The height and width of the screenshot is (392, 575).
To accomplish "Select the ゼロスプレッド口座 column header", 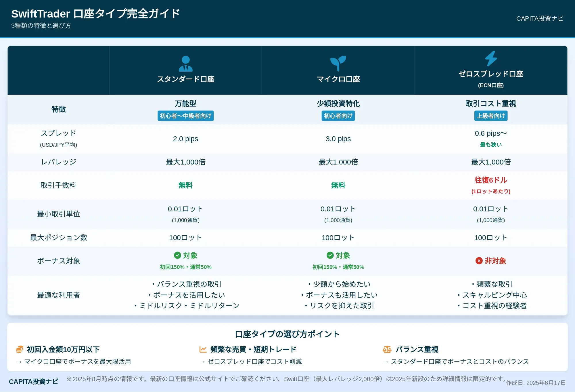I will point(491,70).
